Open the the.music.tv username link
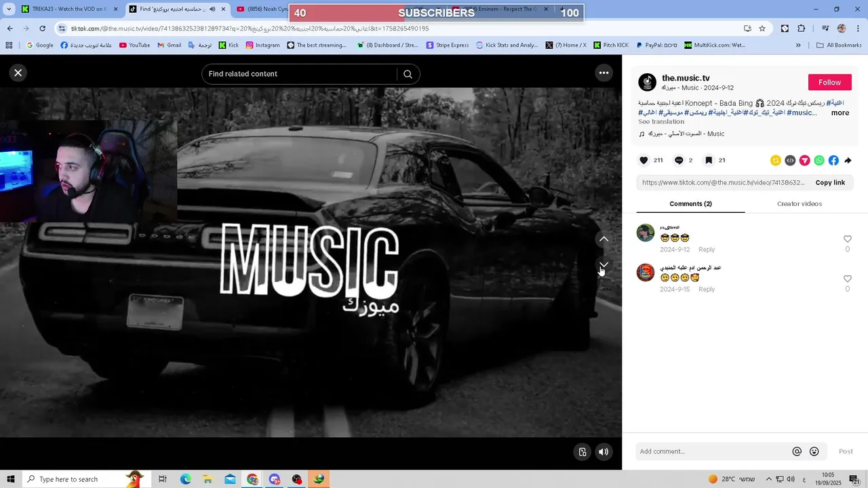Viewport: 868px width, 488px height. click(686, 78)
